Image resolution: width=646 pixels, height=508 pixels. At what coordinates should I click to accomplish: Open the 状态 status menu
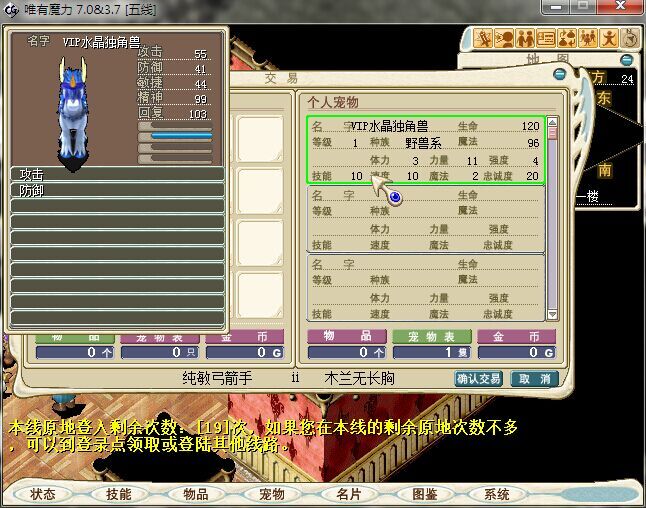(43, 494)
